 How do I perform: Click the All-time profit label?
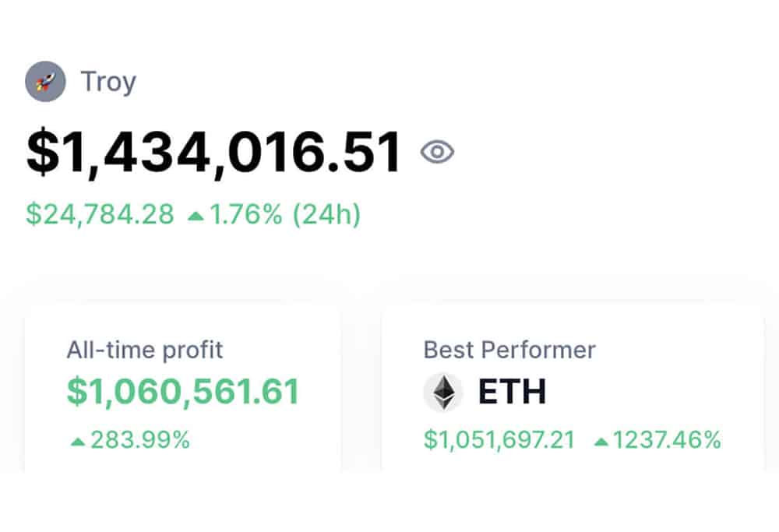point(145,351)
